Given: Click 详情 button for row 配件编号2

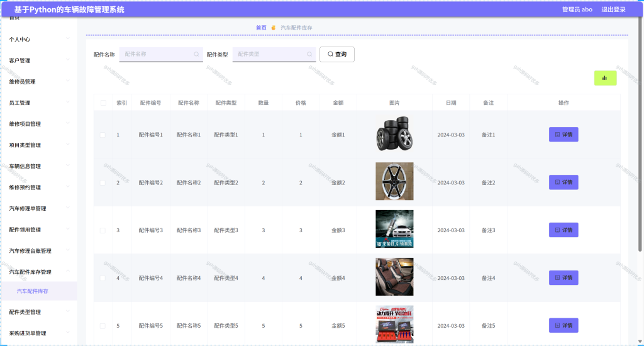Looking at the screenshot, I should click(563, 182).
